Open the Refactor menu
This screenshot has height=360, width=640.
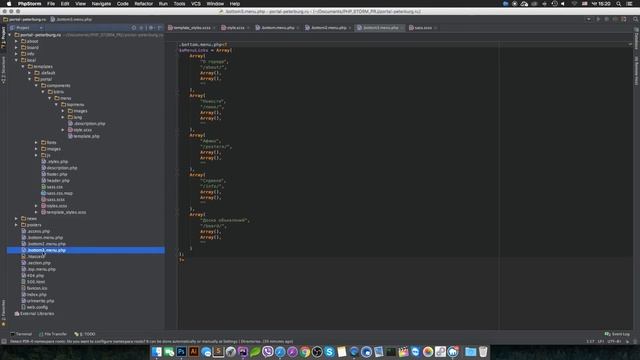[x=144, y=4]
